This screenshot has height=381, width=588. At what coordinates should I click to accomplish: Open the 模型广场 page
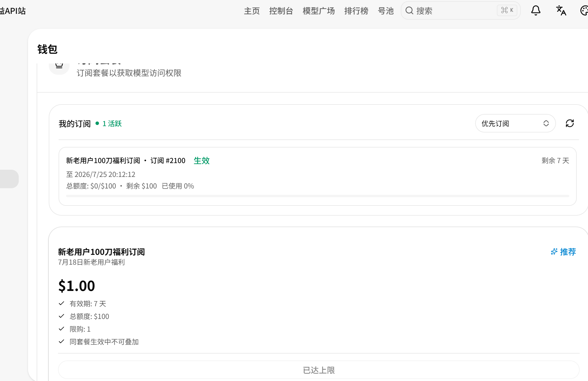click(319, 11)
